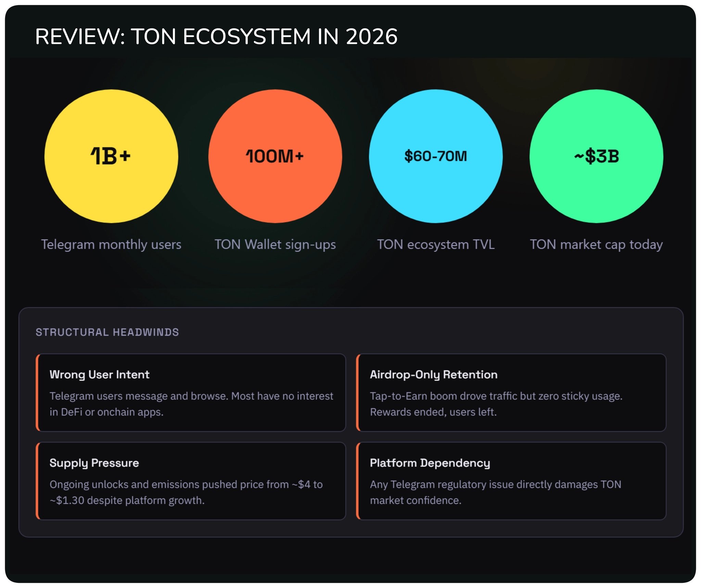Click the ~$3B number text

click(x=596, y=156)
